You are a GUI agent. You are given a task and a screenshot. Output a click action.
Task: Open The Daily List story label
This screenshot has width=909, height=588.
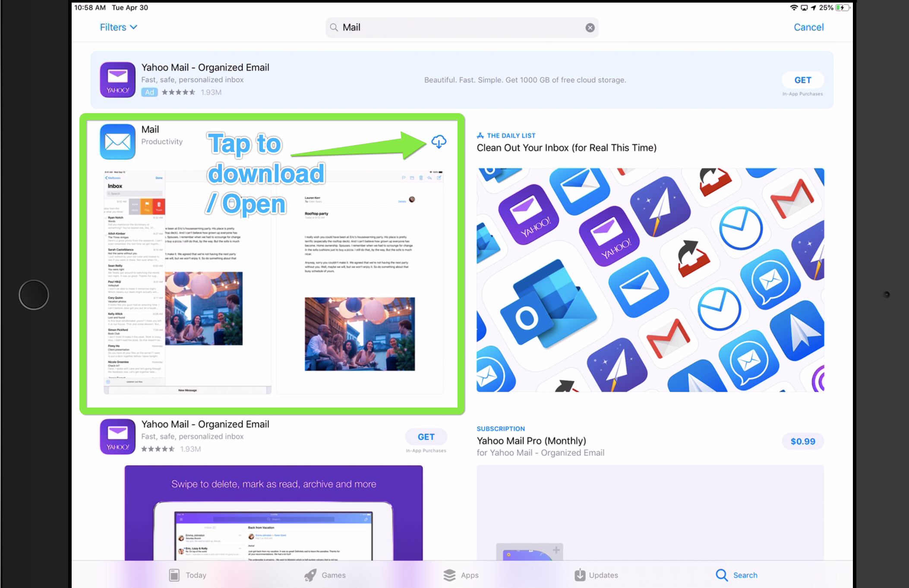coord(506,136)
